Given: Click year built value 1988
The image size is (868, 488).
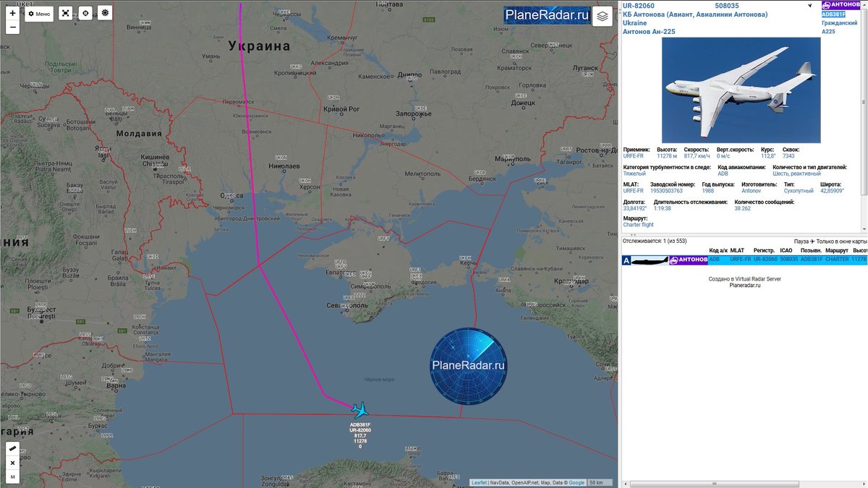Looking at the screenshot, I should pyautogui.click(x=708, y=191).
